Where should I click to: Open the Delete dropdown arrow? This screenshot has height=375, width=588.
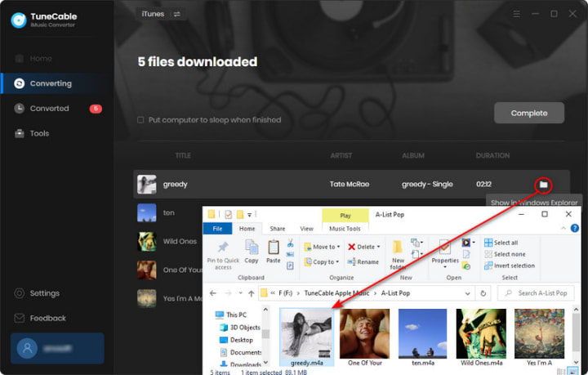378,247
